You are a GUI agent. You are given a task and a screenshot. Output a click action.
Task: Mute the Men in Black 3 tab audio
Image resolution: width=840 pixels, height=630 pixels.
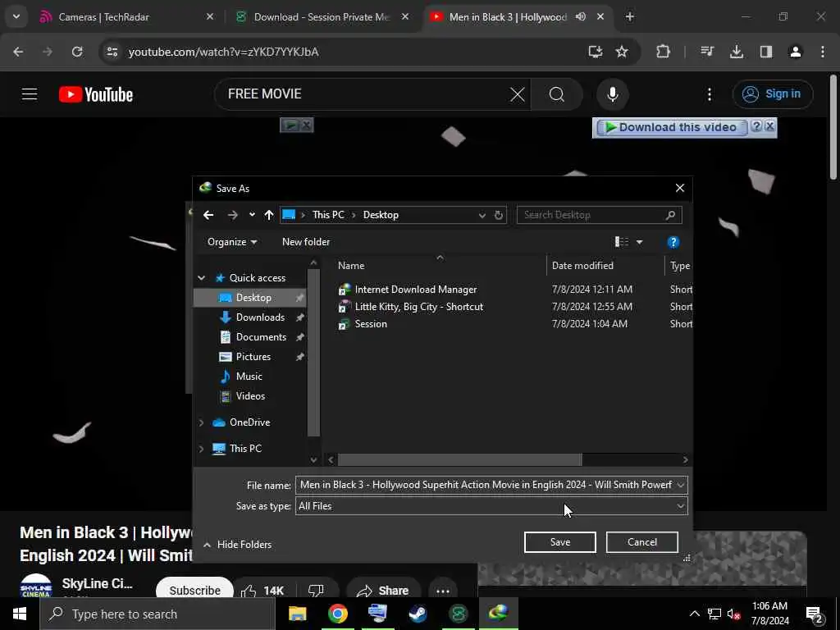pos(580,17)
